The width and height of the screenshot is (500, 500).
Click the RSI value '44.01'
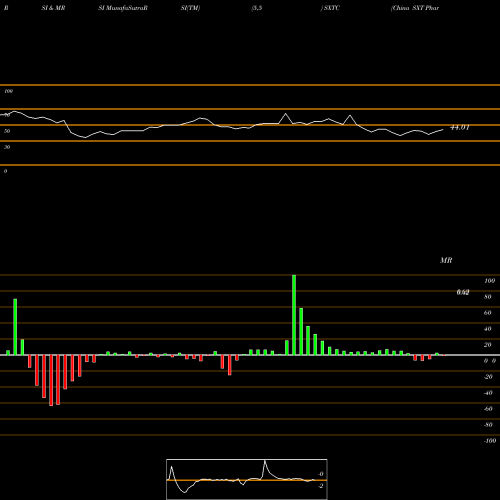460,127
